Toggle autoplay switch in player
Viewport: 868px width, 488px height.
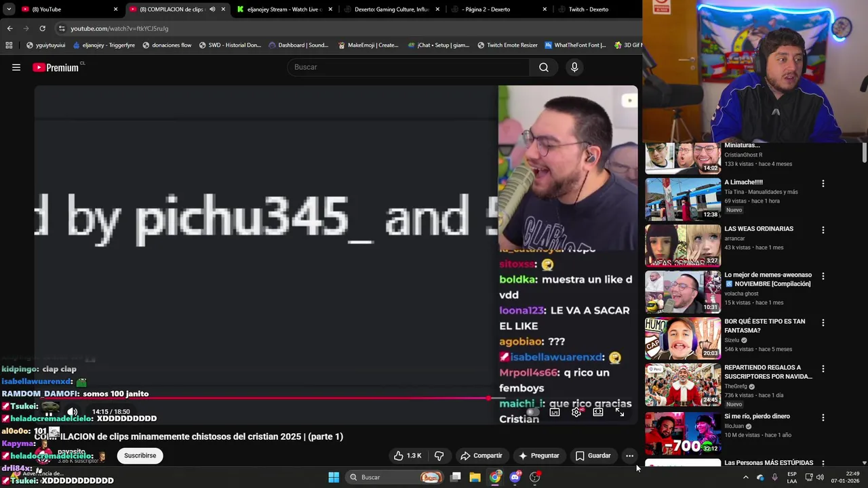(533, 412)
